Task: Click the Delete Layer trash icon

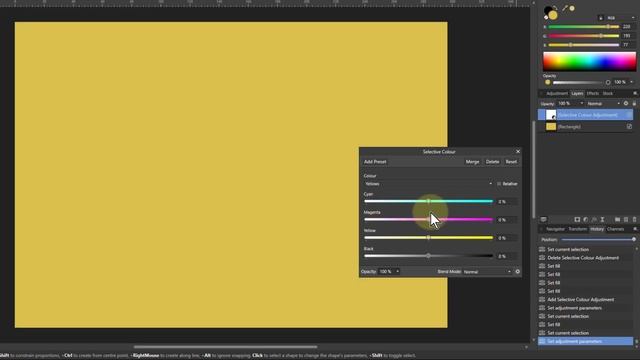Action: coord(634,220)
